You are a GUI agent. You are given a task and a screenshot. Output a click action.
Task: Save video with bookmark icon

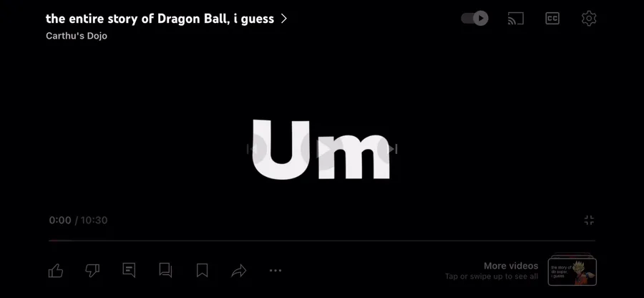pyautogui.click(x=202, y=271)
